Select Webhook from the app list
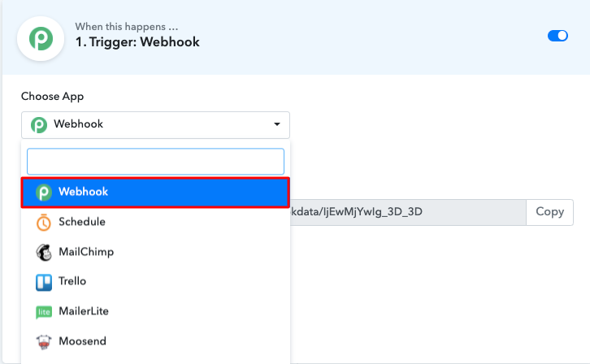The image size is (590, 364). (x=155, y=192)
